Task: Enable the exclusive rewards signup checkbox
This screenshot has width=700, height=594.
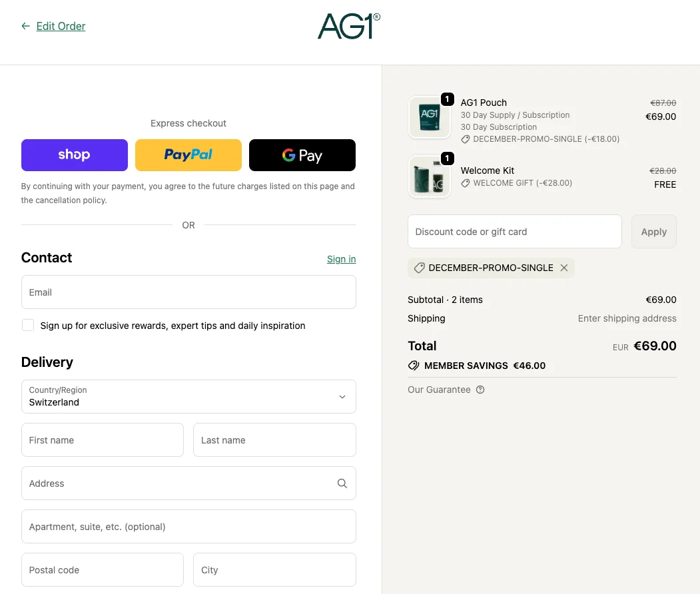Action: (27, 325)
